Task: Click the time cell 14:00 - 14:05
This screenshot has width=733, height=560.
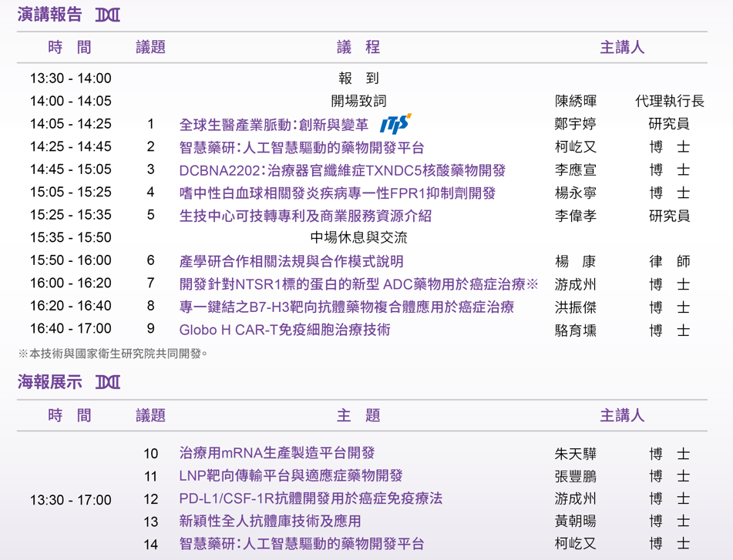Action: 71,101
